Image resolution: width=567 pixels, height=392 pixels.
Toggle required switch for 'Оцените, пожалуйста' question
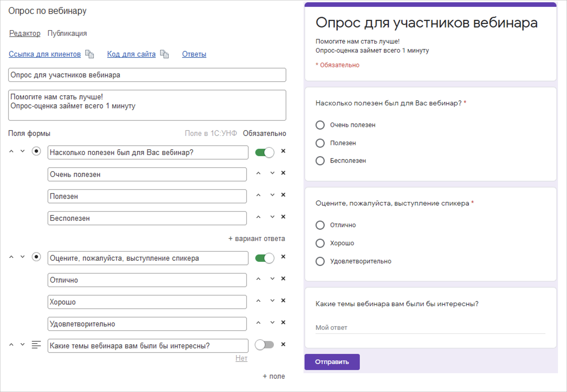265,258
